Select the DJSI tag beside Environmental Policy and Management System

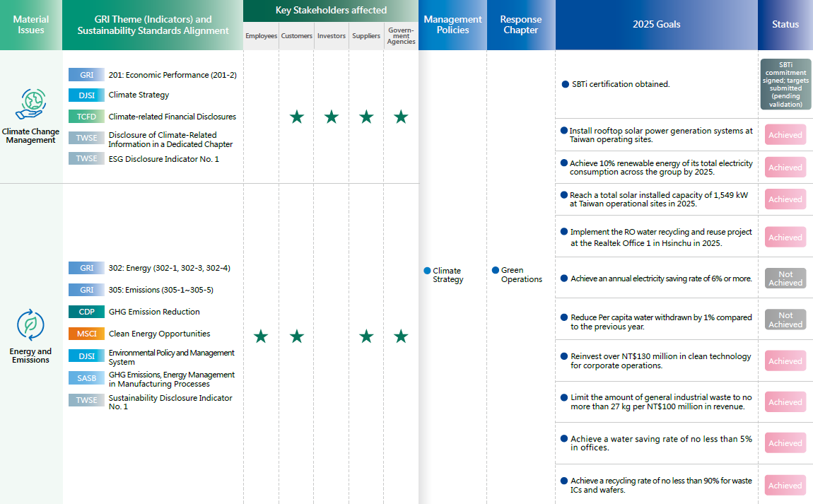(86, 356)
